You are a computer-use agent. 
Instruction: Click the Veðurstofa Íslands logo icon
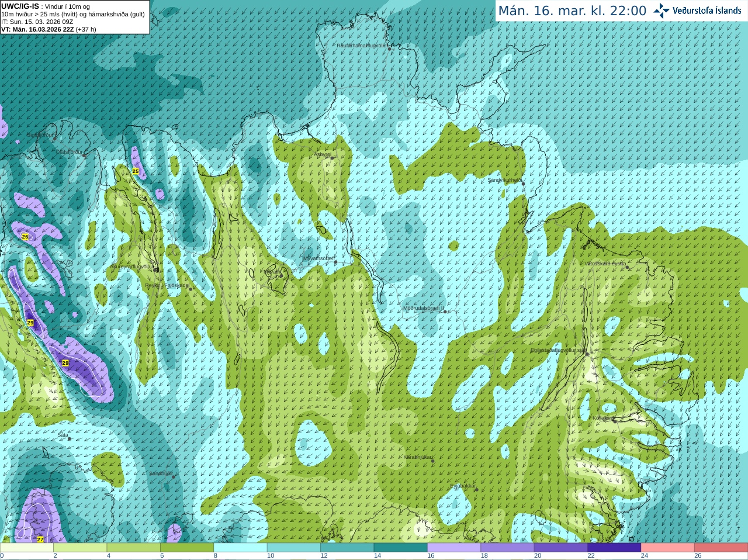point(662,11)
